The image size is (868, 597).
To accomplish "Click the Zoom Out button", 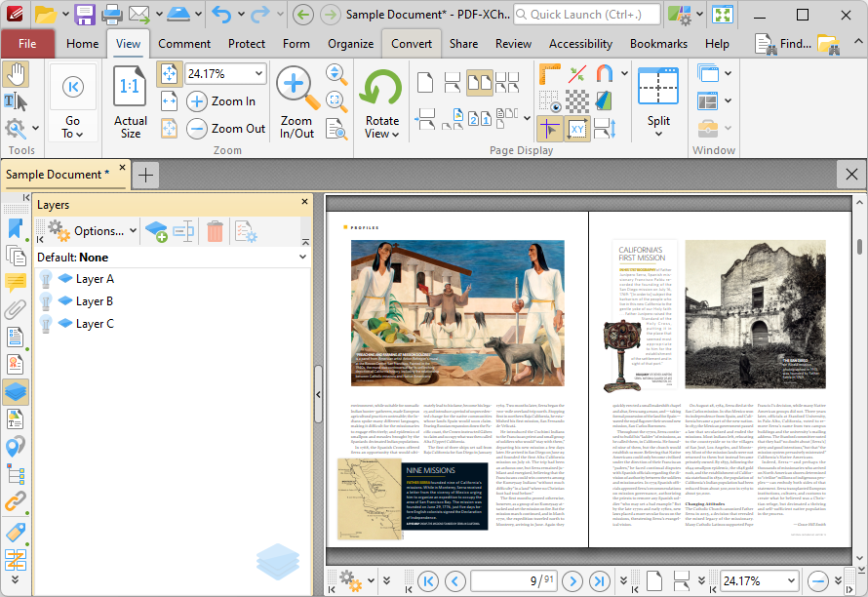I will 226,129.
